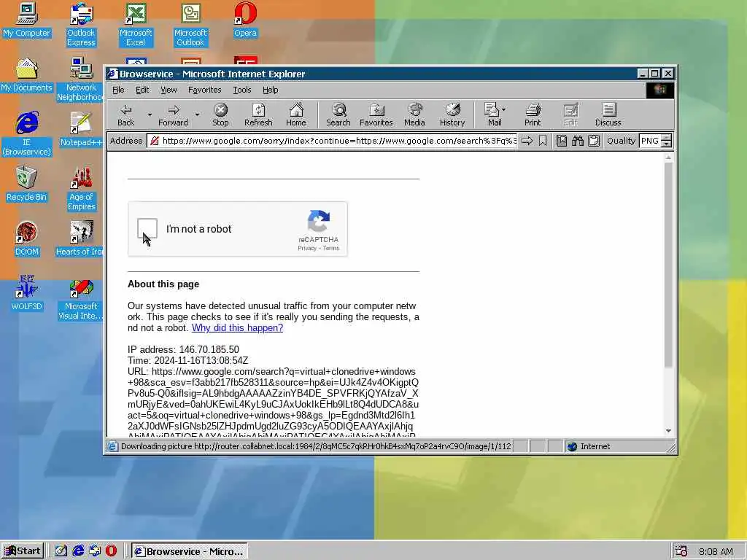Open the Edit menu
This screenshot has height=560, width=747.
coord(142,90)
